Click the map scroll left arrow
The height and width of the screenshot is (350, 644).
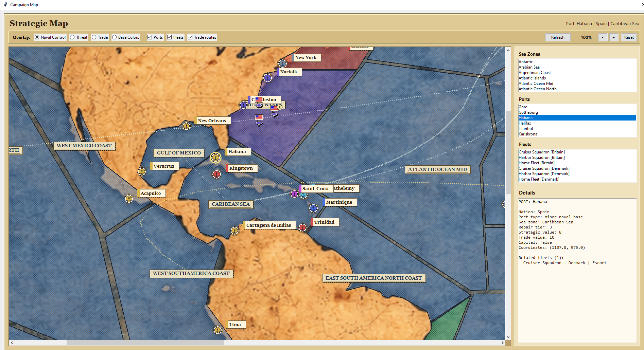pos(12,343)
